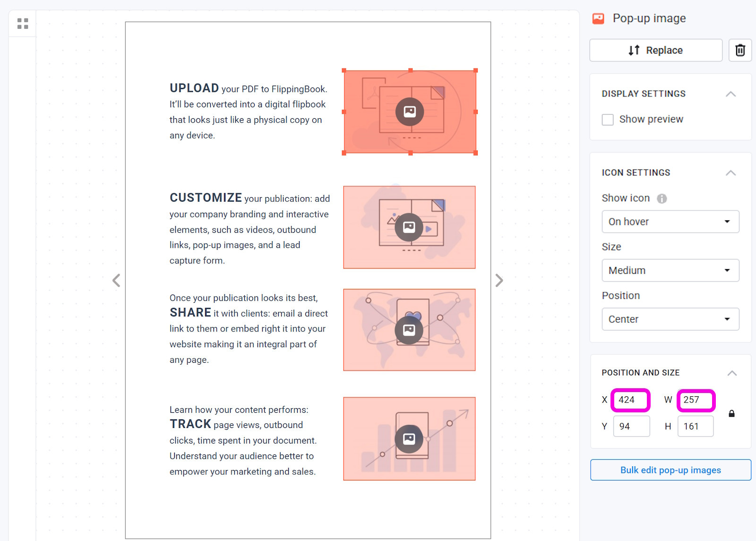Click pop-up icon on Upload image

click(410, 112)
